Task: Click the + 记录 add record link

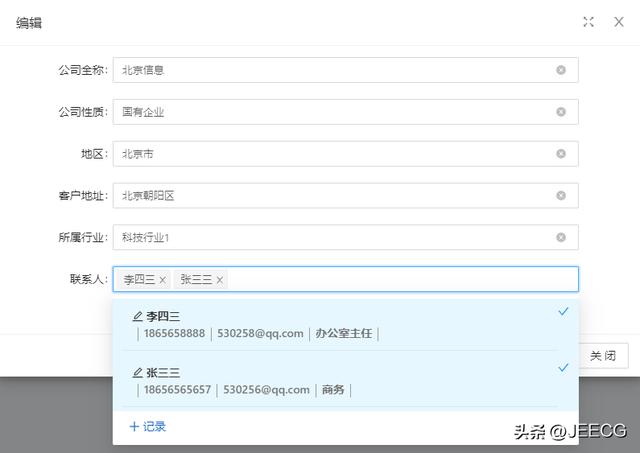Action: [x=147, y=427]
